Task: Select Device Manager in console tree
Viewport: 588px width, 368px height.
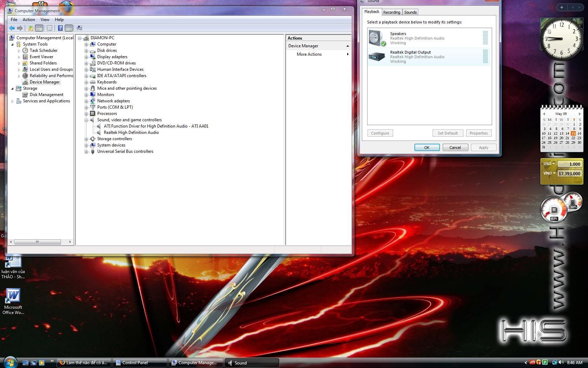Action: click(44, 82)
